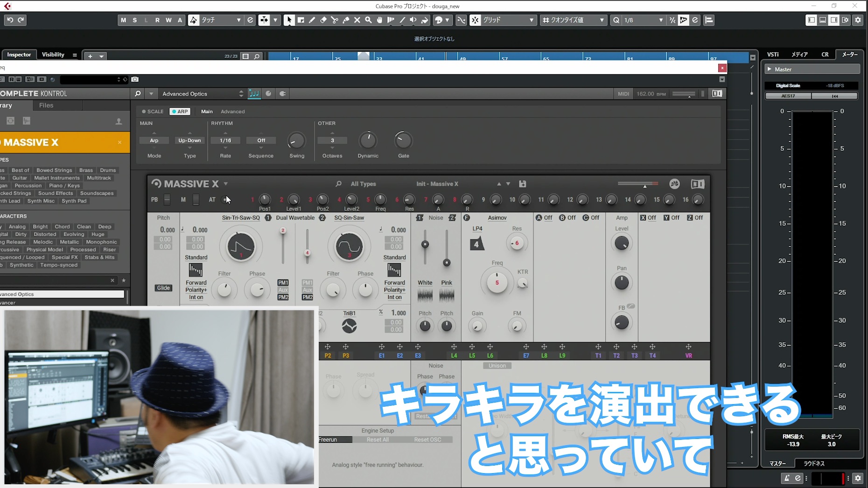Screen dimensions: 868x488
Task: Select the Split scissors tool
Action: pos(334,20)
